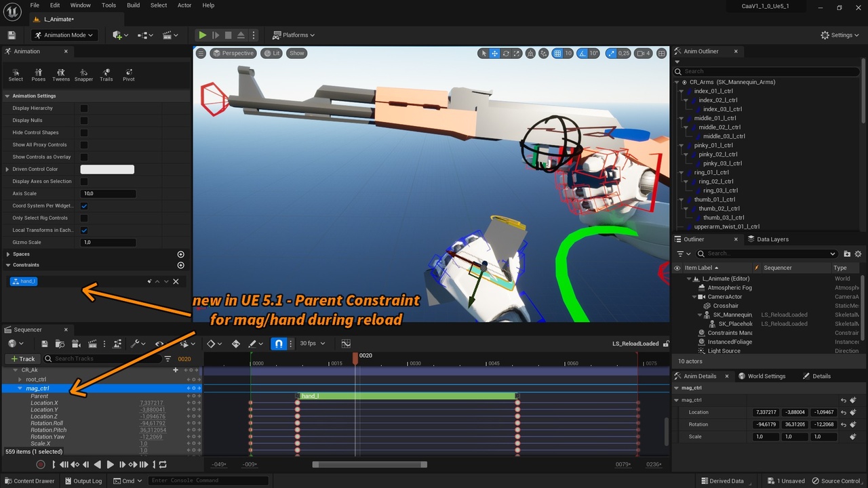Select the Poses tool icon
Screen dimensions: 868x488
click(39, 74)
